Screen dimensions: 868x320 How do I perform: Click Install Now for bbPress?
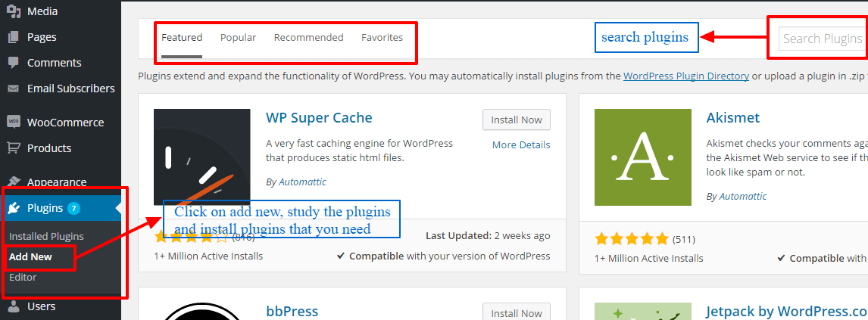(x=516, y=312)
